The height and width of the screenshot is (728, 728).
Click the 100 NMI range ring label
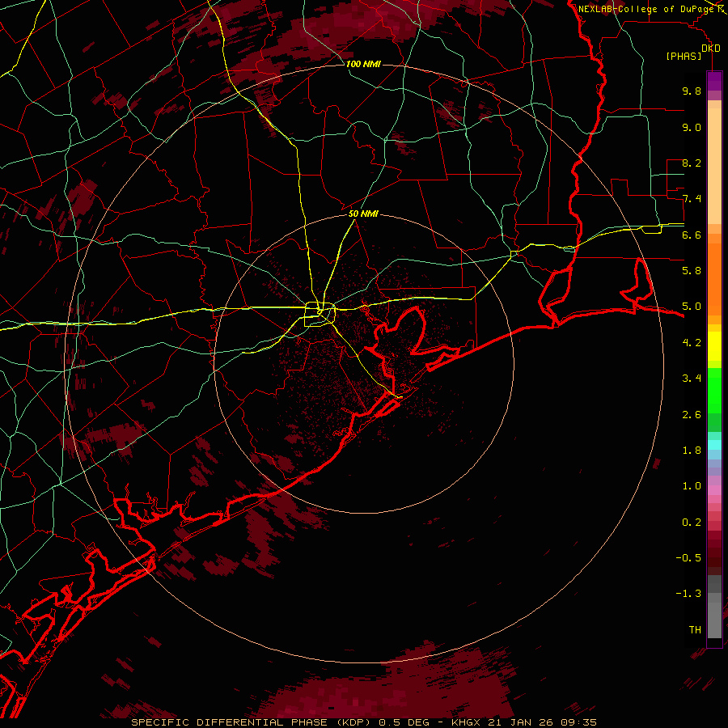point(363,64)
